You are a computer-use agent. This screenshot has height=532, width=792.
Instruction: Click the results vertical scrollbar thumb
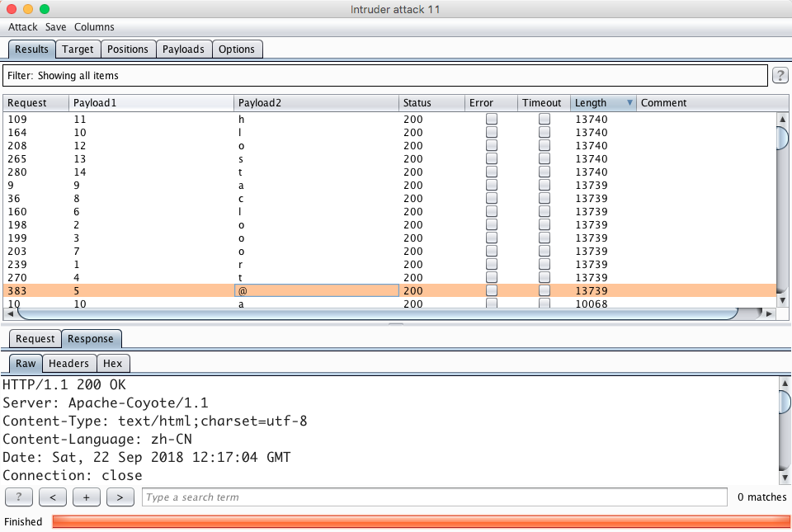pos(782,139)
